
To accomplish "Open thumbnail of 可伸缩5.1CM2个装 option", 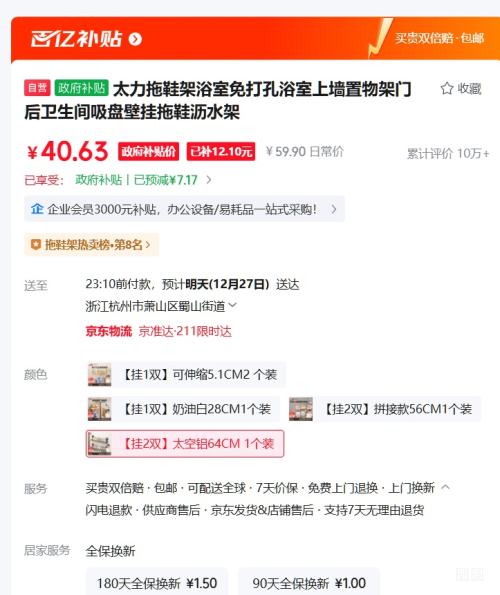I will (99, 375).
